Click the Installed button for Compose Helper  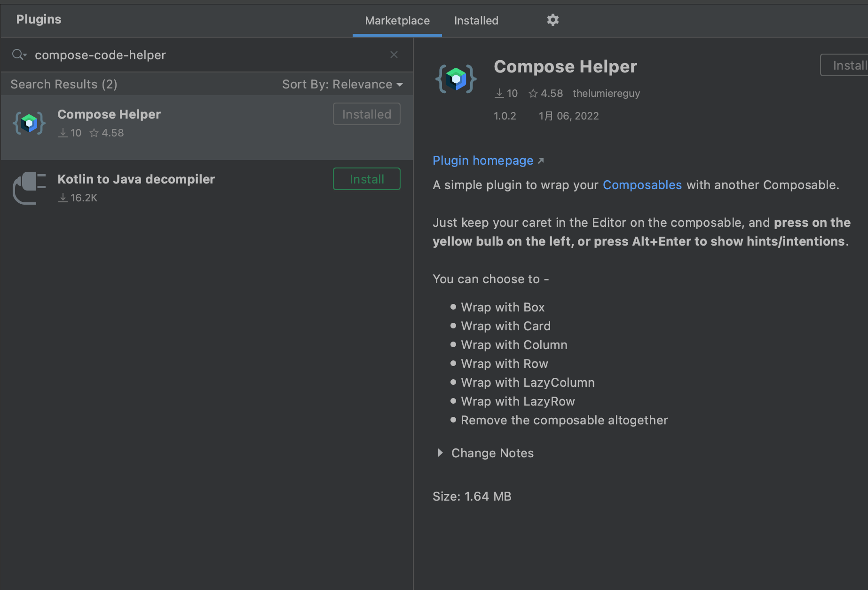366,113
